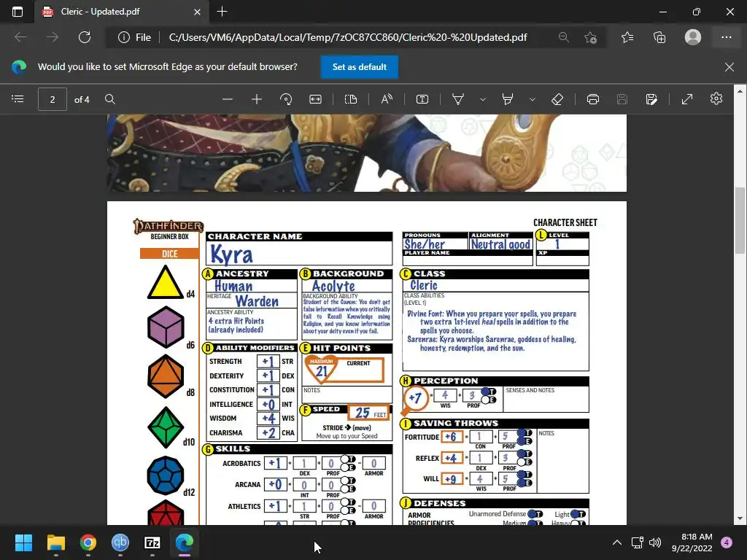
Task: Open 7-Zip from taskbar
Action: pos(152,542)
